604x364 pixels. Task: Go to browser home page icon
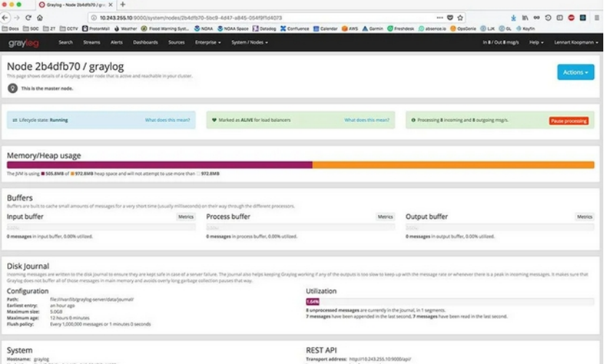pos(39,17)
